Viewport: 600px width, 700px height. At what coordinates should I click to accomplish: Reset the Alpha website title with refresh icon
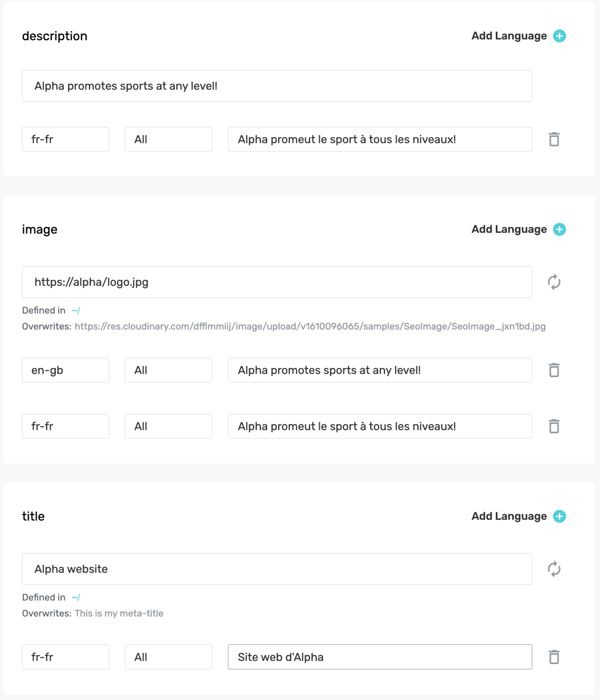click(554, 569)
